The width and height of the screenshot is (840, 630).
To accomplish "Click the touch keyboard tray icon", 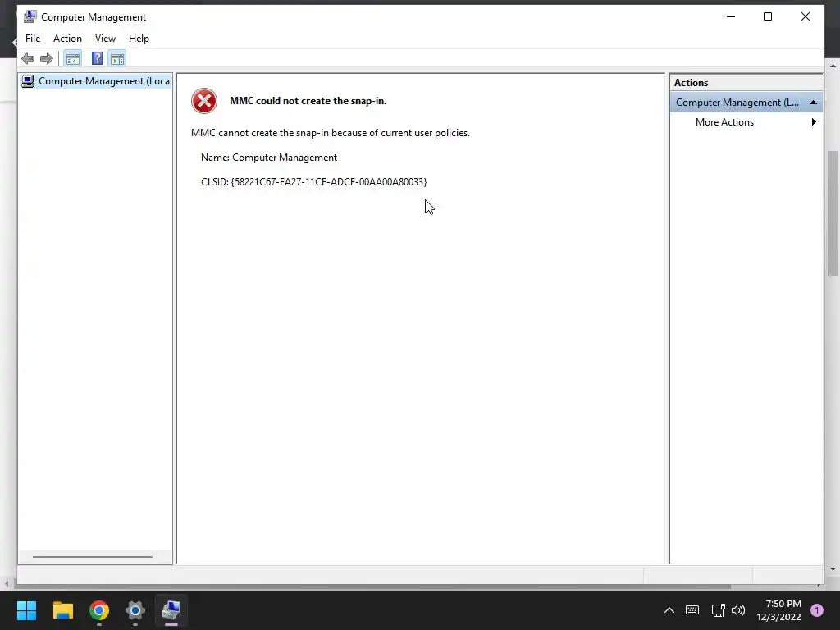I will (x=692, y=610).
